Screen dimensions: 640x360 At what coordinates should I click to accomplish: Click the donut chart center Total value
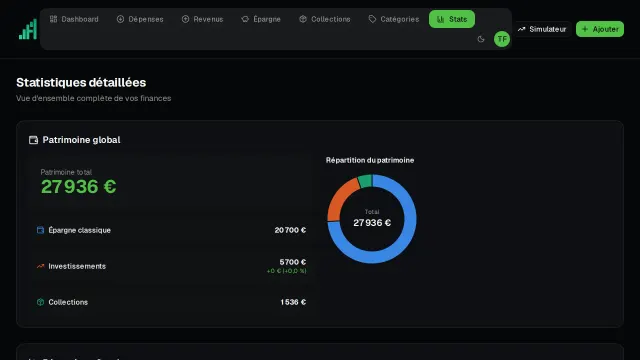coord(372,223)
